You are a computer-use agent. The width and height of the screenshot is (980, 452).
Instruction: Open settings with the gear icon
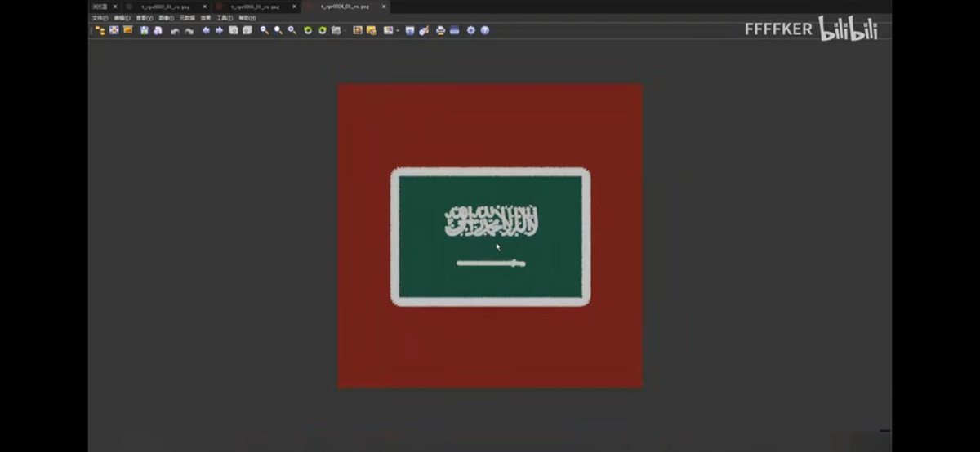471,30
